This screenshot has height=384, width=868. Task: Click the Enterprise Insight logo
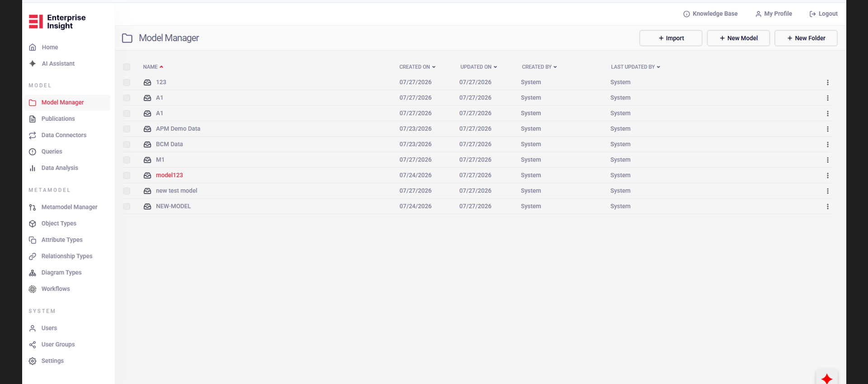57,21
